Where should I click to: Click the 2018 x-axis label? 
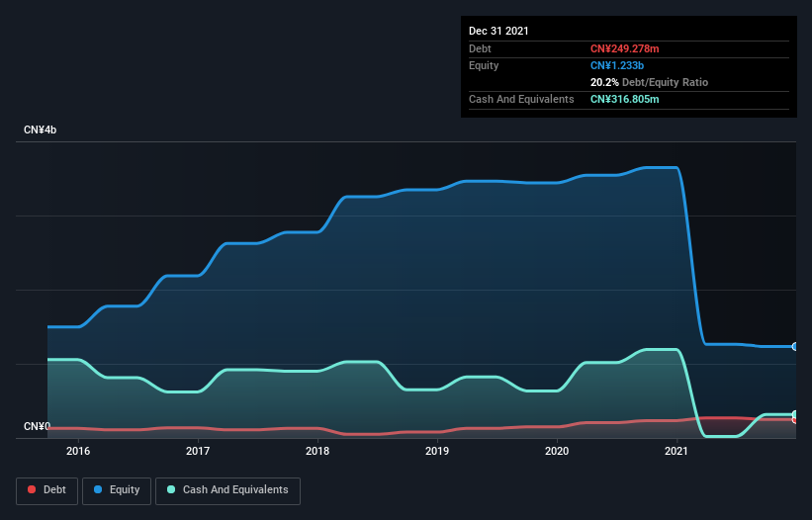click(317, 451)
